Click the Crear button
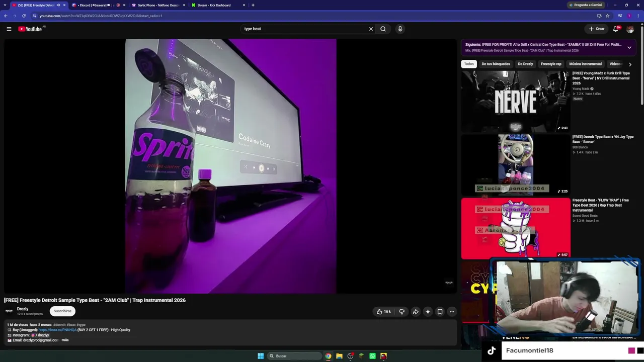 click(597, 29)
